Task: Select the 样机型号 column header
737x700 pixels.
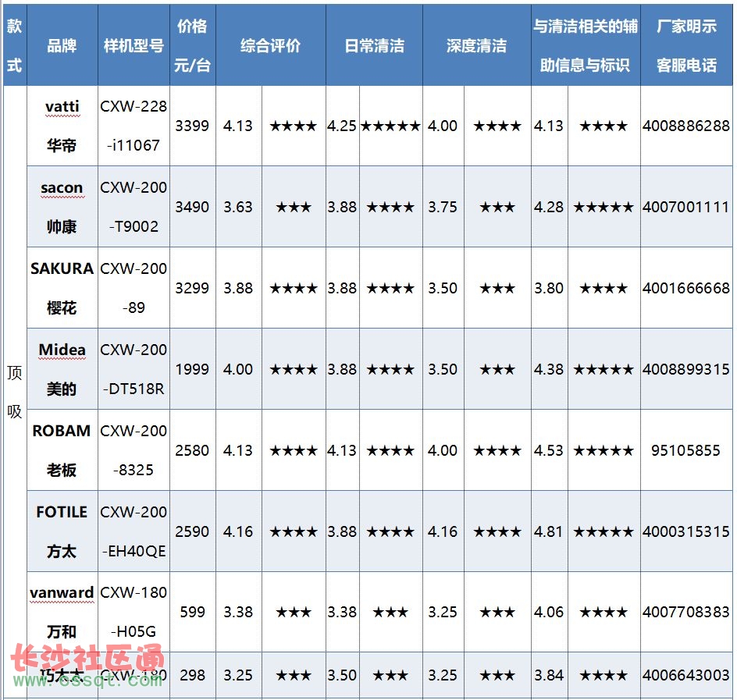Action: click(x=134, y=45)
